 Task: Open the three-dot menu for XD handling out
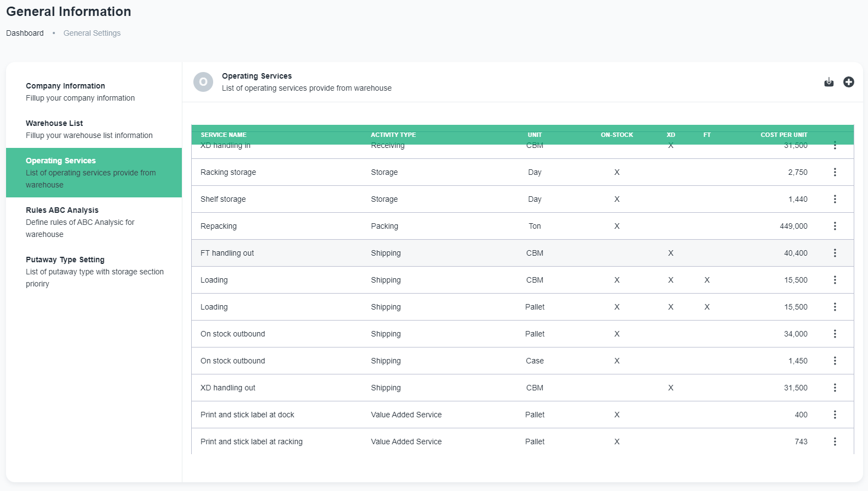pos(834,388)
